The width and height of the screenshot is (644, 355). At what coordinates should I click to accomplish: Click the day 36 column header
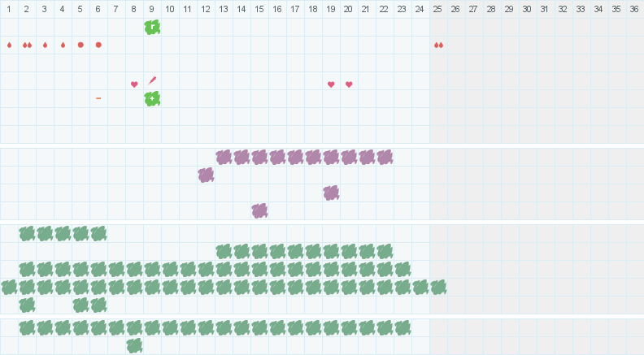(x=634, y=9)
